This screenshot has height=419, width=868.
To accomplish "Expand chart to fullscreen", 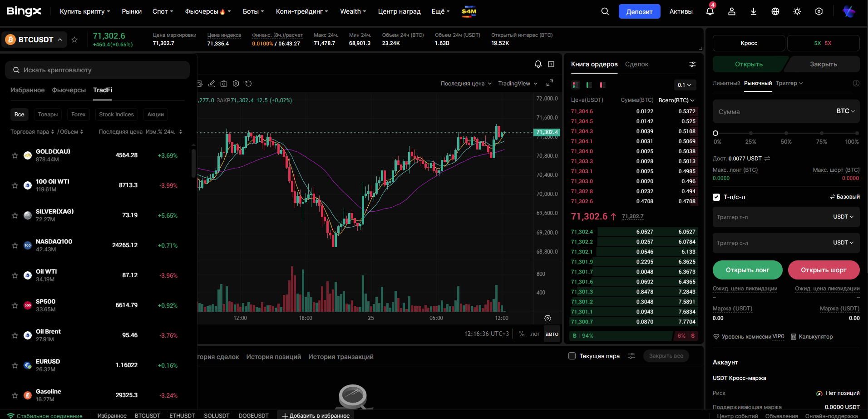I will 549,83.
